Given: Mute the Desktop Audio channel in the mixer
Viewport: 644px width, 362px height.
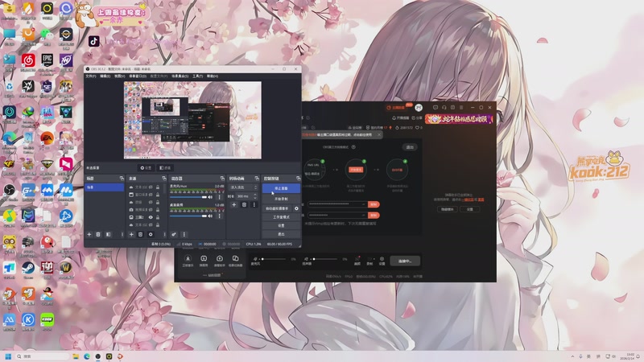Looking at the screenshot, I should click(x=210, y=216).
